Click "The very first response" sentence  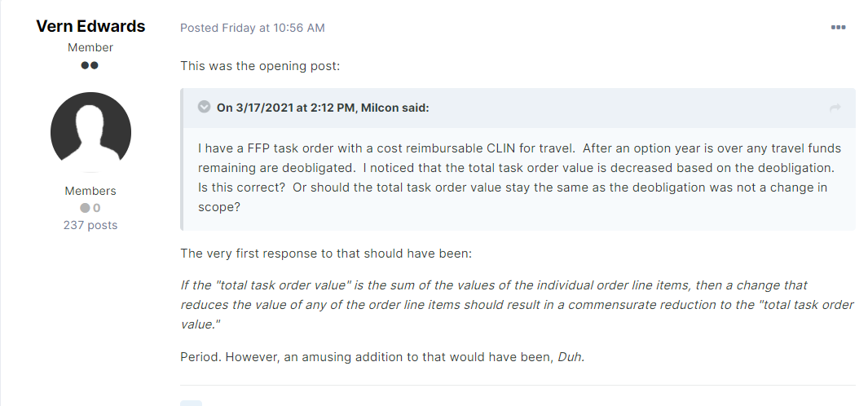coord(326,253)
